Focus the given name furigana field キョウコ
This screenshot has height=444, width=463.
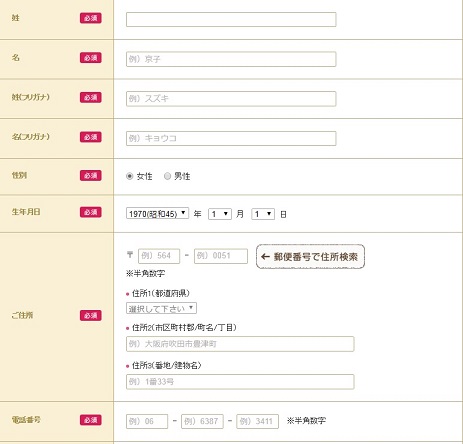(231, 138)
